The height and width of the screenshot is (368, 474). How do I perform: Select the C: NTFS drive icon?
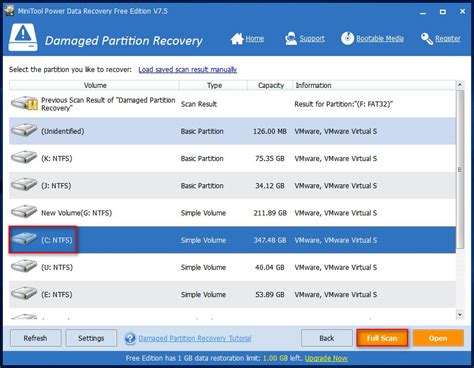(x=24, y=239)
